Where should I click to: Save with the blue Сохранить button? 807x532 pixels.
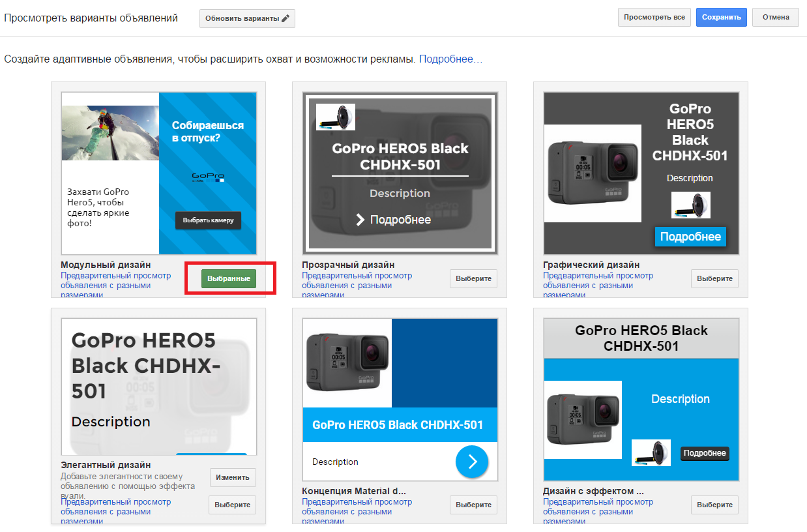722,18
